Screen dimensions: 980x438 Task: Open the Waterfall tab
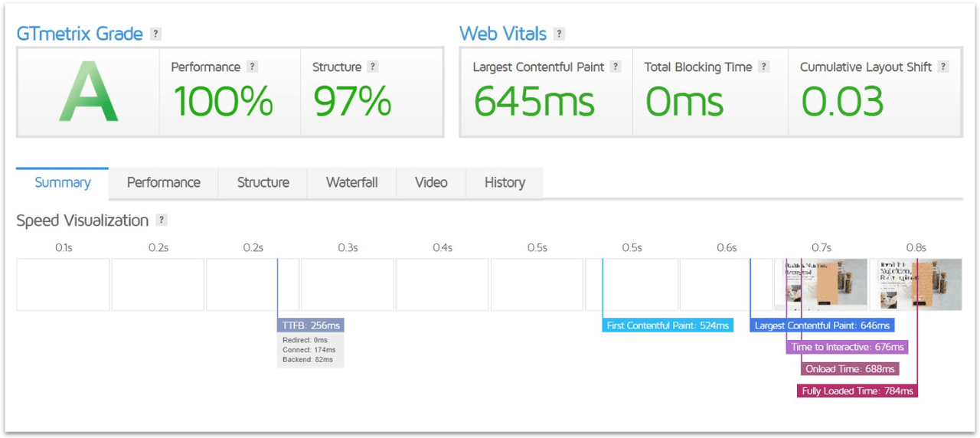352,183
